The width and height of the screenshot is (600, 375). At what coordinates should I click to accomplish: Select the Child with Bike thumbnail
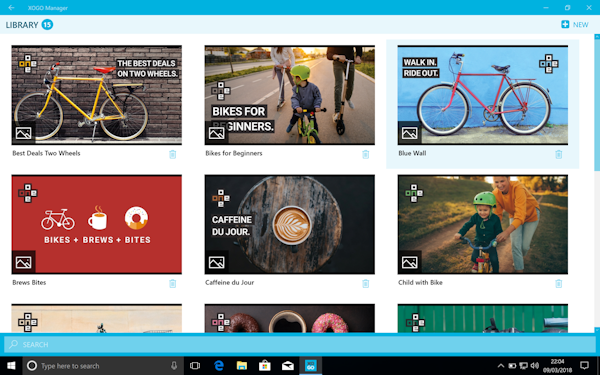click(x=483, y=224)
